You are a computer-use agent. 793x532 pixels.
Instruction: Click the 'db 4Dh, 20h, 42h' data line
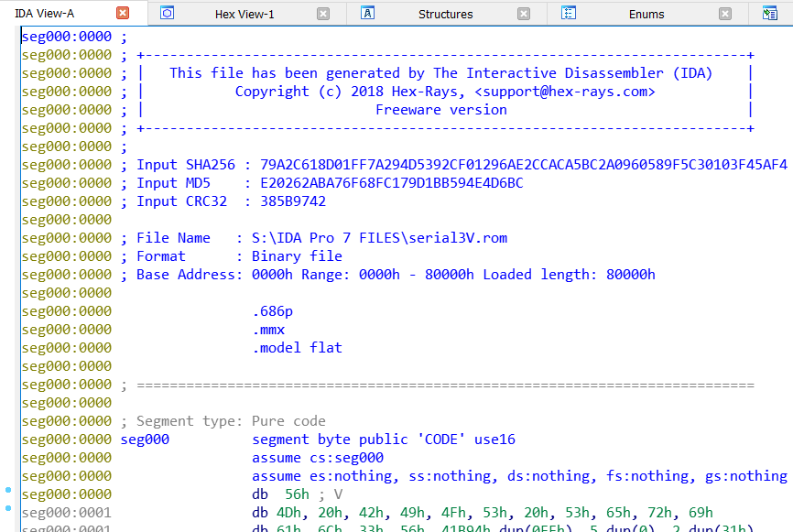coord(483,513)
